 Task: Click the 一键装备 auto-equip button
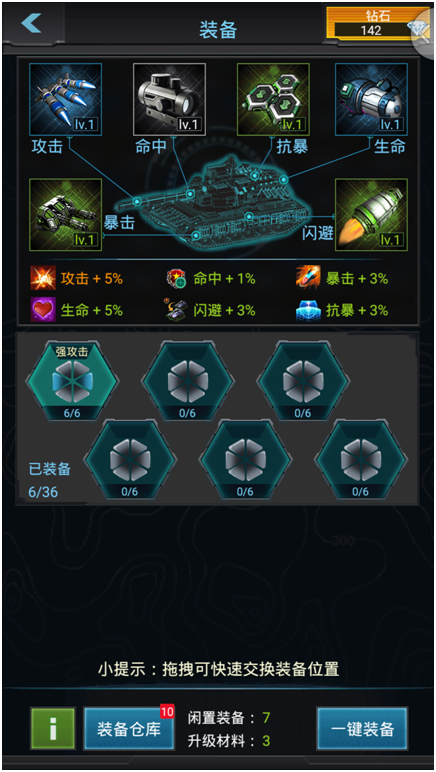point(362,729)
